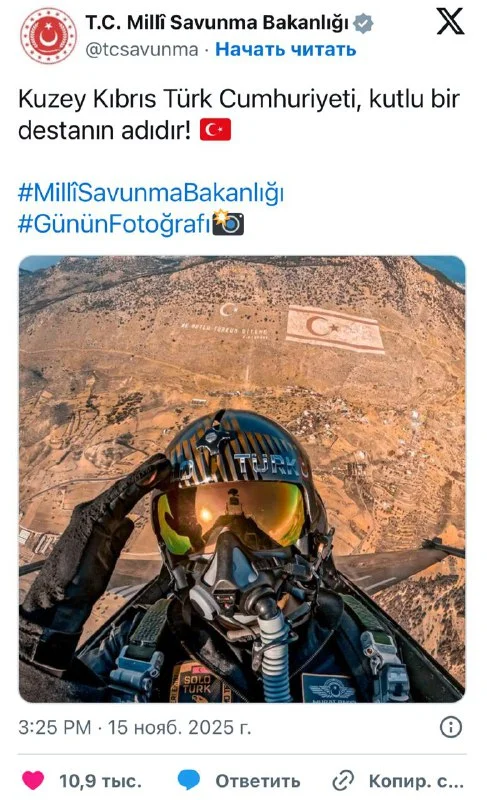Image resolution: width=487 pixels, height=800 pixels.
Task: Click the tweet text about Kuzey Kıbrıs
Action: 239,115
